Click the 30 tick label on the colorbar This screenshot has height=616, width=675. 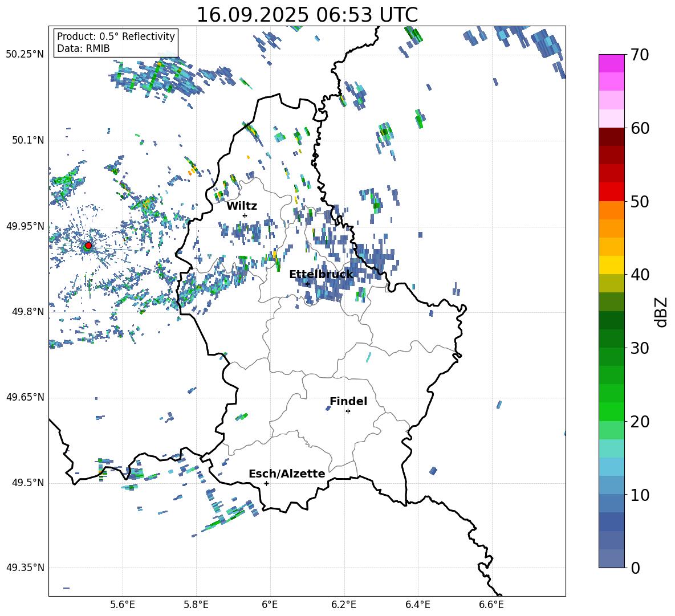click(x=640, y=348)
